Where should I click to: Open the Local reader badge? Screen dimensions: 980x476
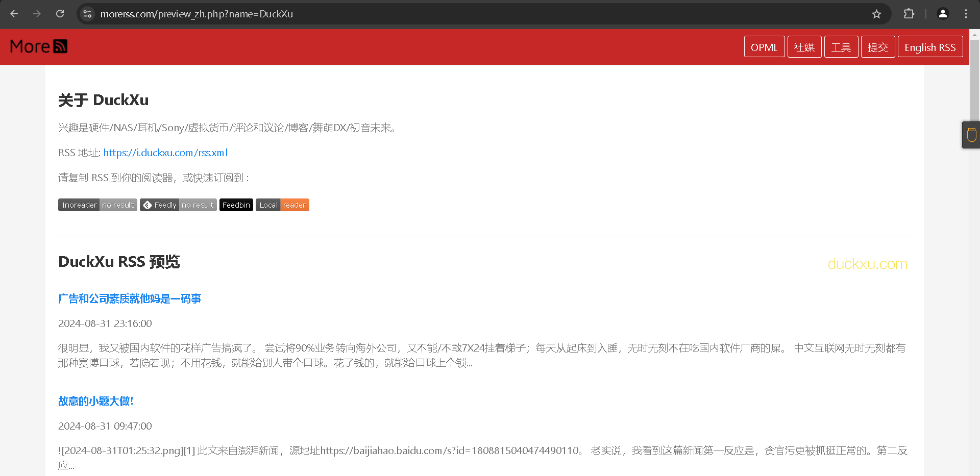[x=282, y=205]
